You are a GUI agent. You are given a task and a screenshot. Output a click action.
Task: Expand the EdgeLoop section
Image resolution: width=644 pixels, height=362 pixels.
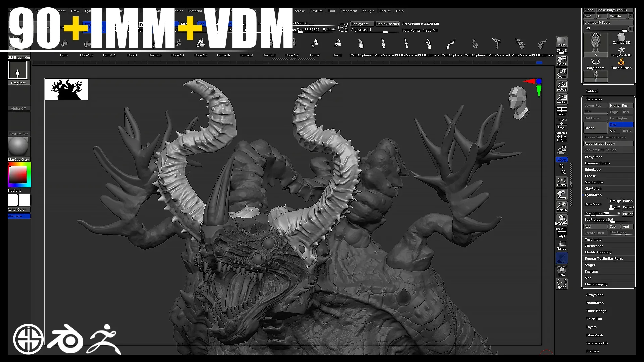click(593, 170)
